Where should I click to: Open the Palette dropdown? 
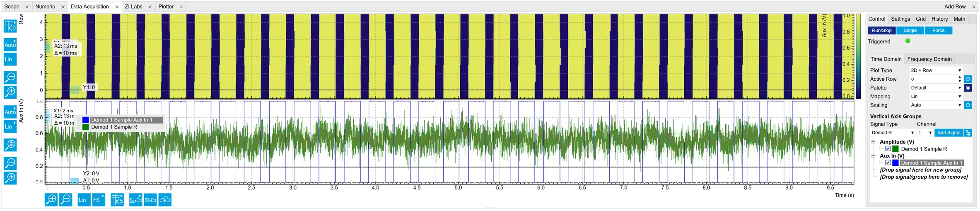point(936,88)
